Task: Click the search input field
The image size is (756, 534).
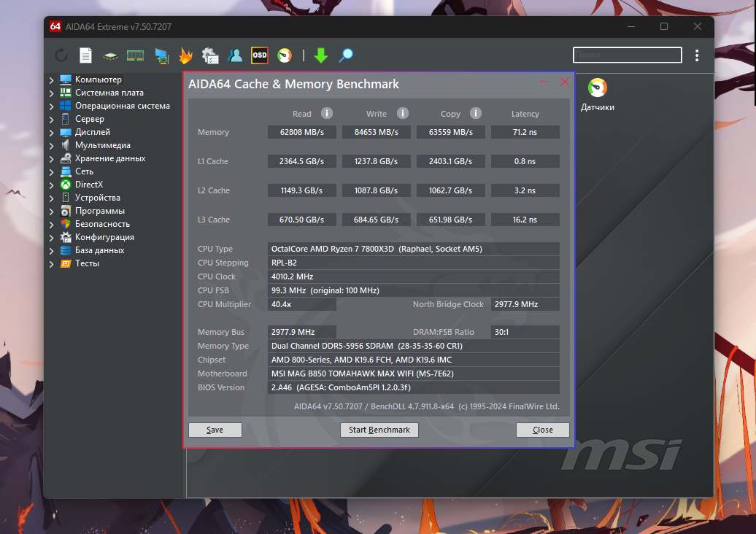Action: [x=628, y=55]
